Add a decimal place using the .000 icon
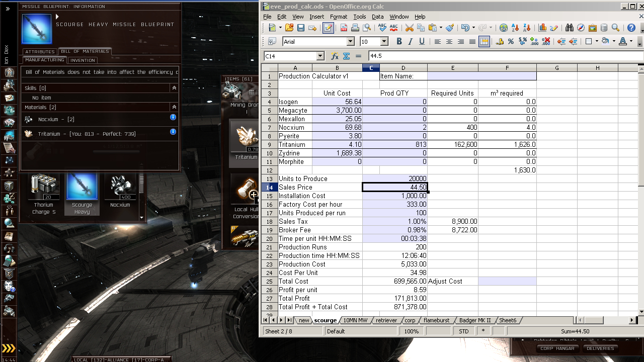The height and width of the screenshot is (362, 644). coord(534,41)
